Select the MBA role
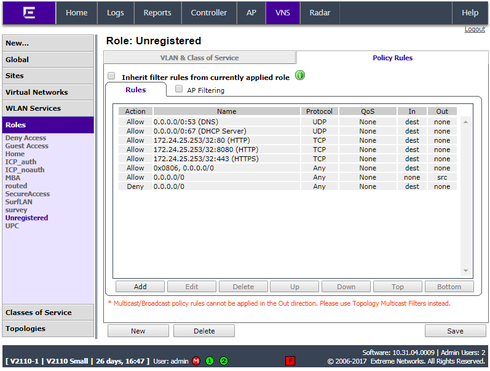 (13, 178)
